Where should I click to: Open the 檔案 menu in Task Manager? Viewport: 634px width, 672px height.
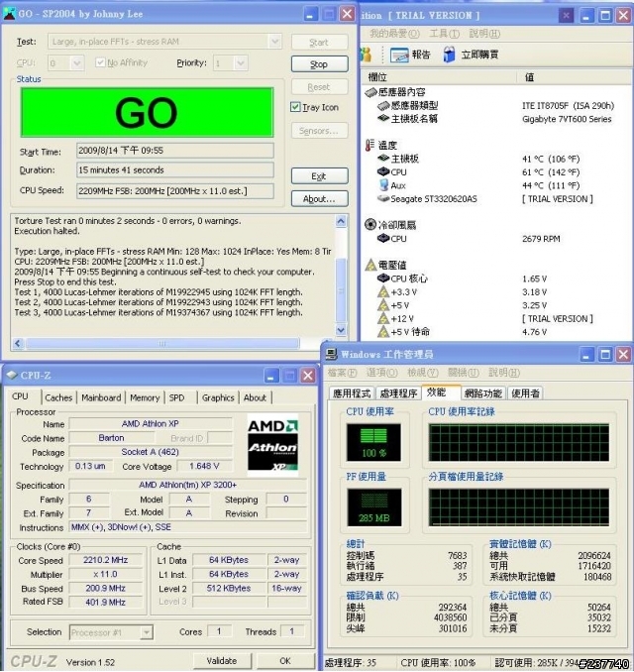click(342, 373)
